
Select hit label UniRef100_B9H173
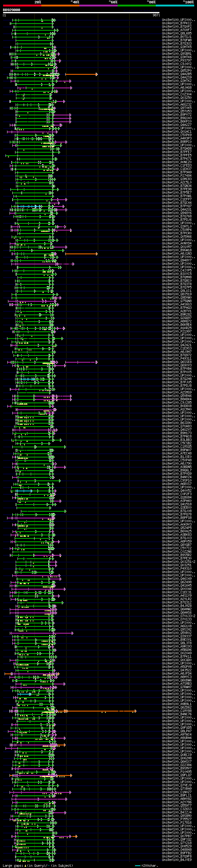pos(177,433)
